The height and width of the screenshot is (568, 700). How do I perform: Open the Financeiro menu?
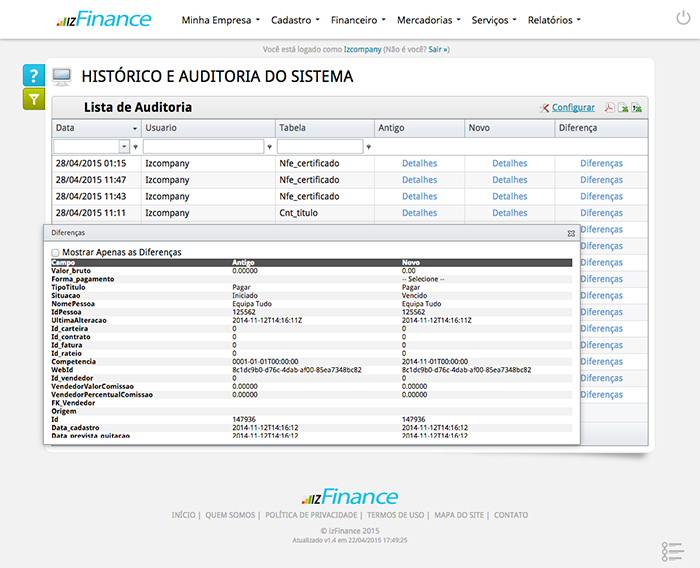coord(359,19)
